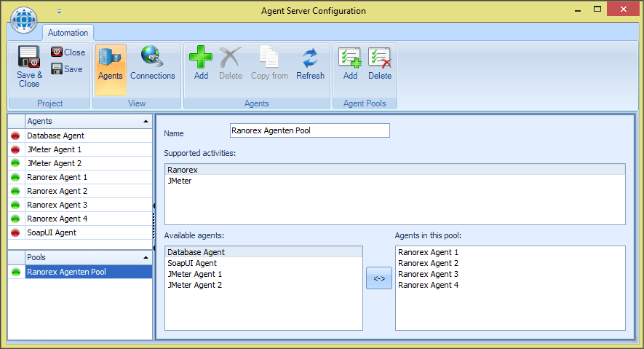644x349 pixels.
Task: Click the Copy from icon
Action: [x=269, y=57]
